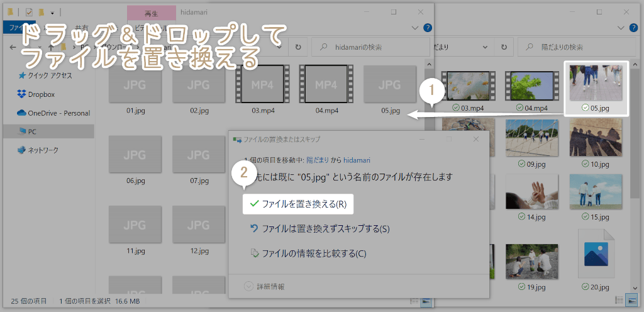Screen dimensions: 644x312
Task: Click the Help icon in the hidamari window
Action: point(428,28)
